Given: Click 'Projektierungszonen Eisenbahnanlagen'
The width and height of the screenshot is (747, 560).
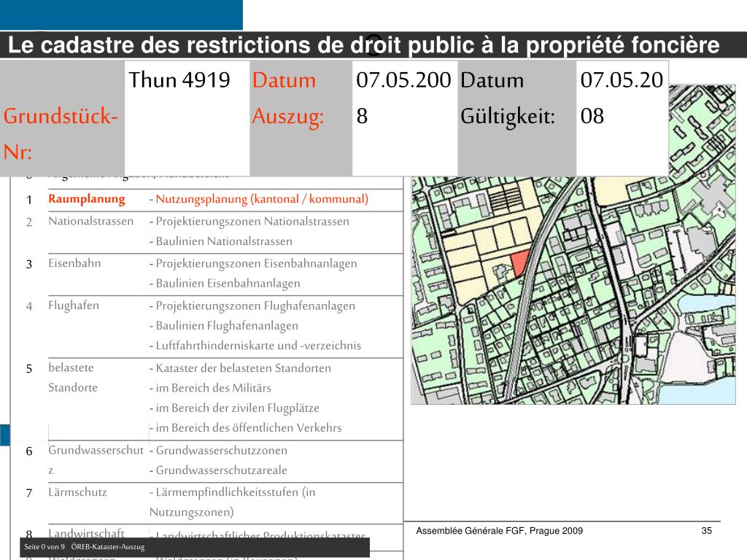Looking at the screenshot, I should [256, 264].
